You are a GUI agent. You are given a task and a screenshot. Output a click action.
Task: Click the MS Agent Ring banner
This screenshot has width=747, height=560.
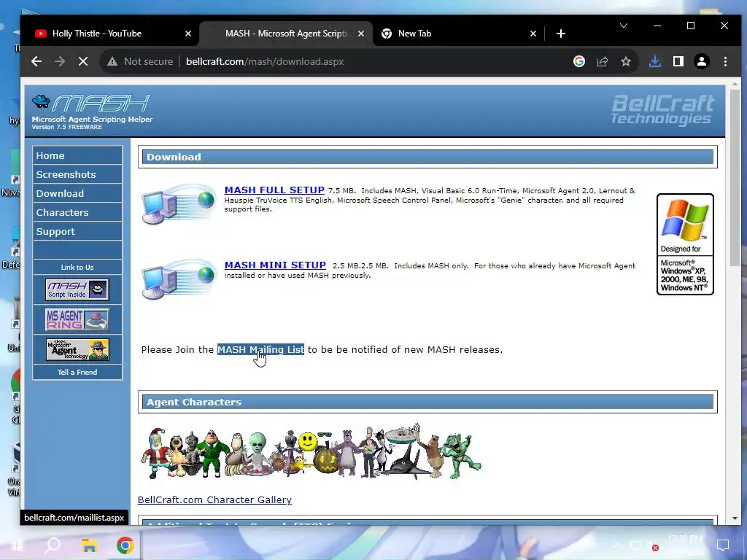(x=77, y=319)
